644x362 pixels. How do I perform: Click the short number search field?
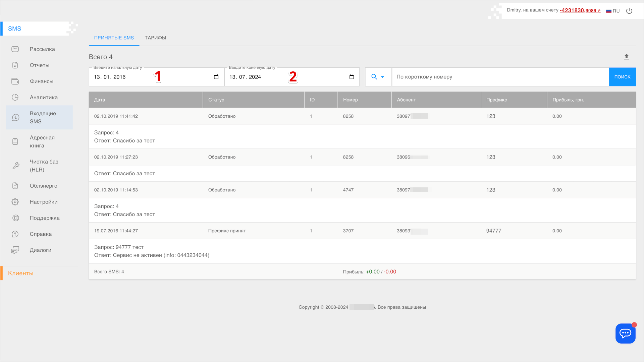click(x=500, y=77)
